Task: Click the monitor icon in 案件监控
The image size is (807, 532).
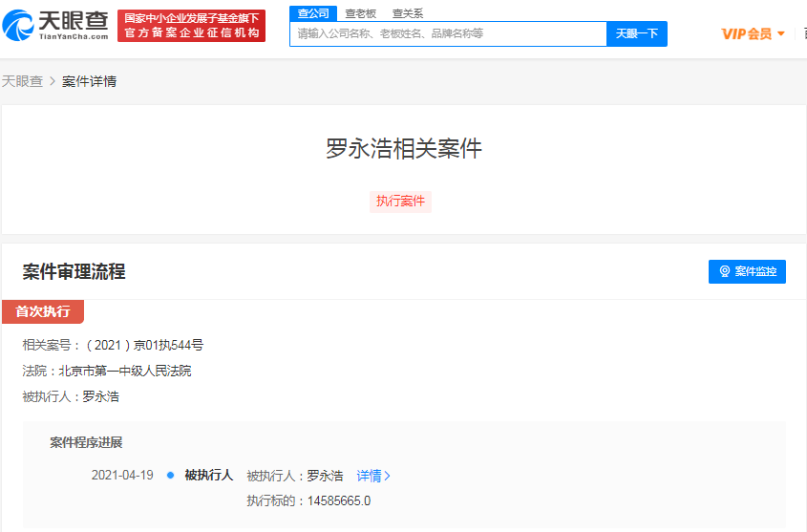Action: click(725, 272)
